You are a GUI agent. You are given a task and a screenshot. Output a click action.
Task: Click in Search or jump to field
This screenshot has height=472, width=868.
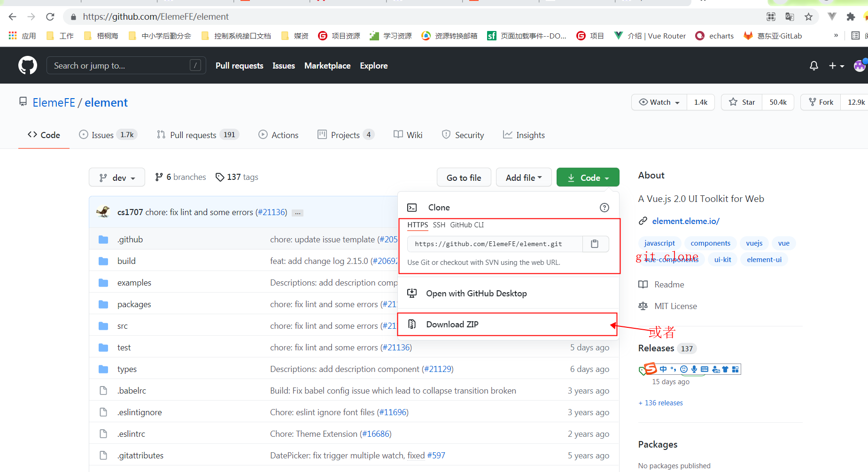(126, 66)
